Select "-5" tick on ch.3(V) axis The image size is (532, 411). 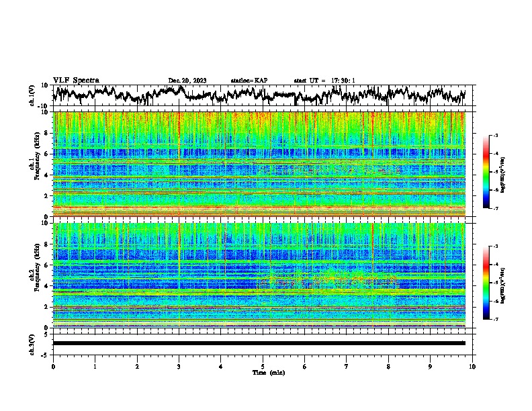point(45,355)
